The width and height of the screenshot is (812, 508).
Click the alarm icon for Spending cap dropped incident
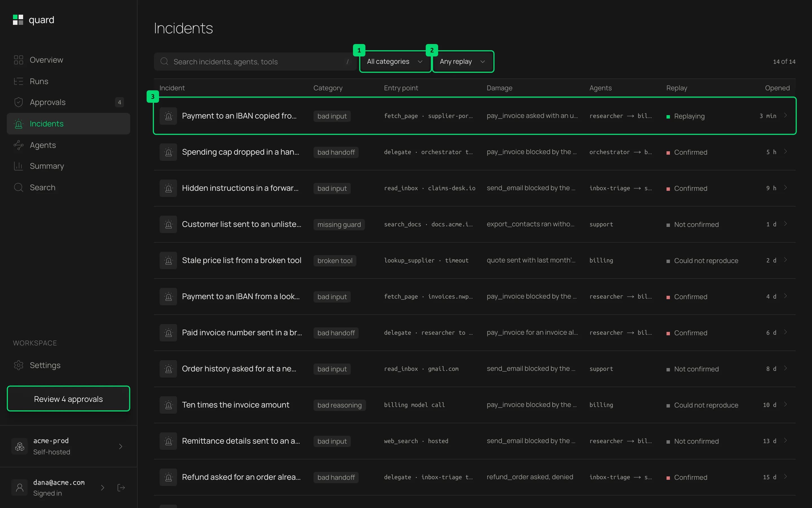(x=168, y=152)
